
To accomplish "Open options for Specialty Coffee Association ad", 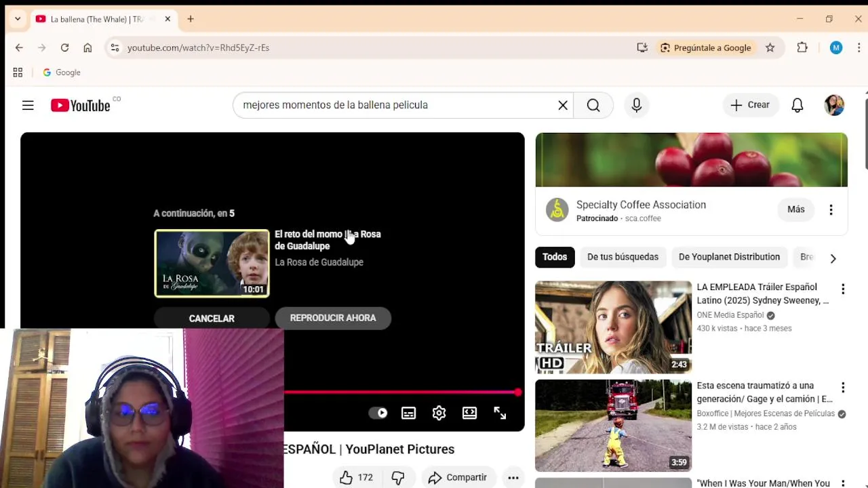I will click(x=831, y=209).
